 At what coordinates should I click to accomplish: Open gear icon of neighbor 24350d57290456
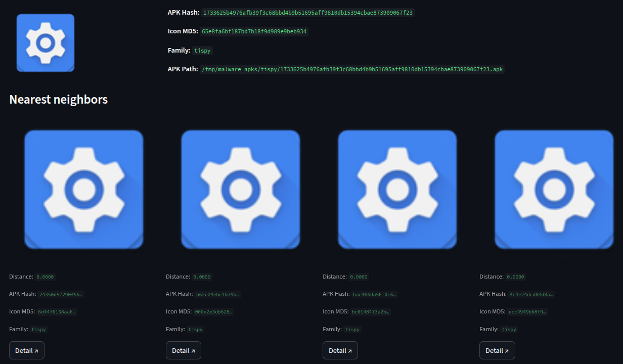(x=84, y=190)
